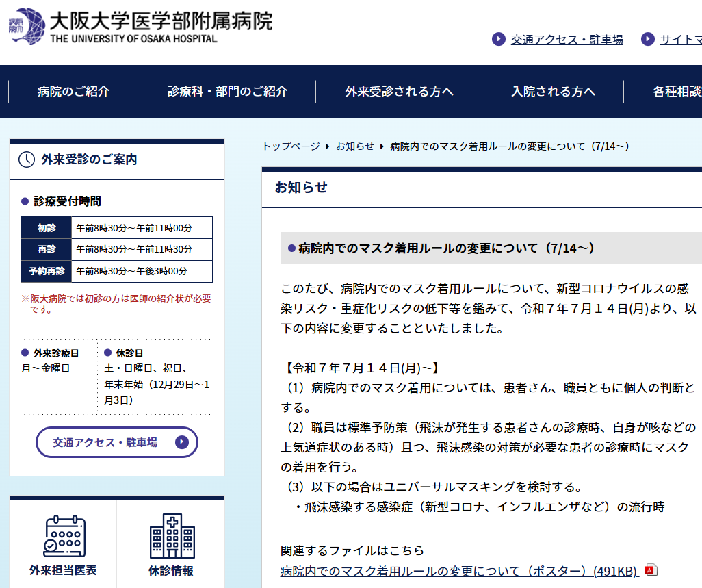Click the 午前8時30分～午前11時30分 cell
This screenshot has width=702, height=588.
click(142, 249)
